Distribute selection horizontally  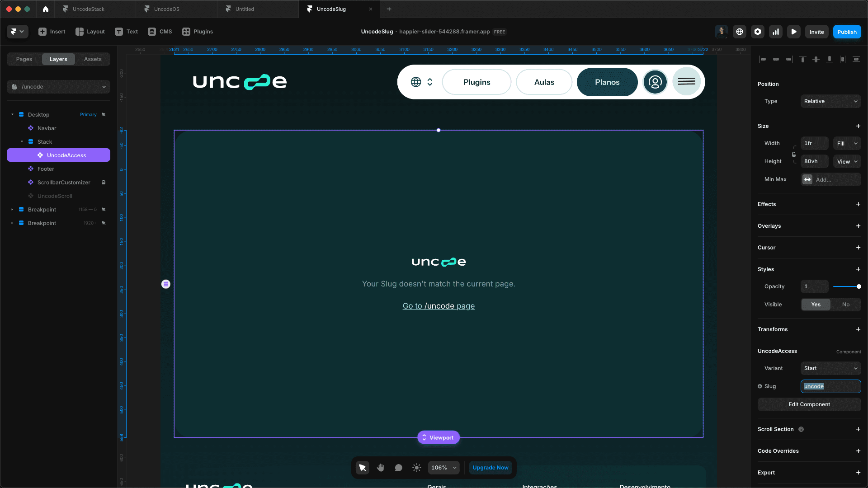[843, 59]
